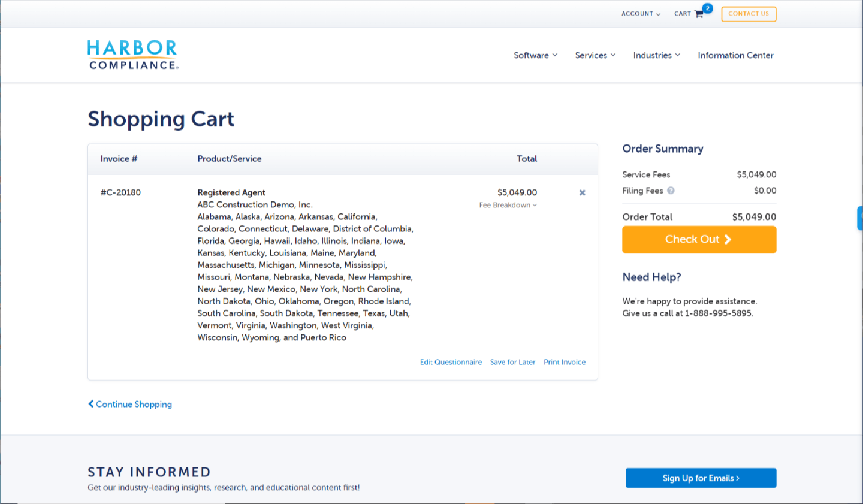This screenshot has height=504, width=863.
Task: Click Sign Up for Emails button
Action: (x=701, y=478)
